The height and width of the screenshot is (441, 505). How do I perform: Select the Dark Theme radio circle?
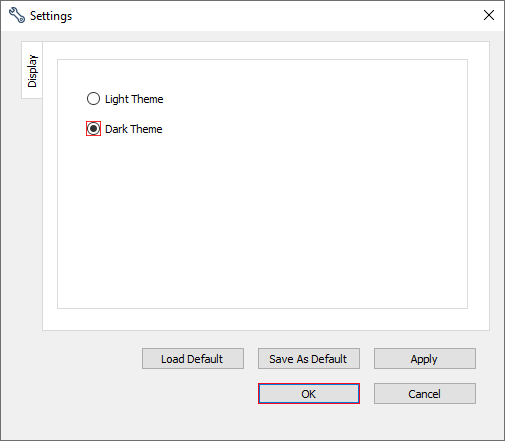[93, 129]
